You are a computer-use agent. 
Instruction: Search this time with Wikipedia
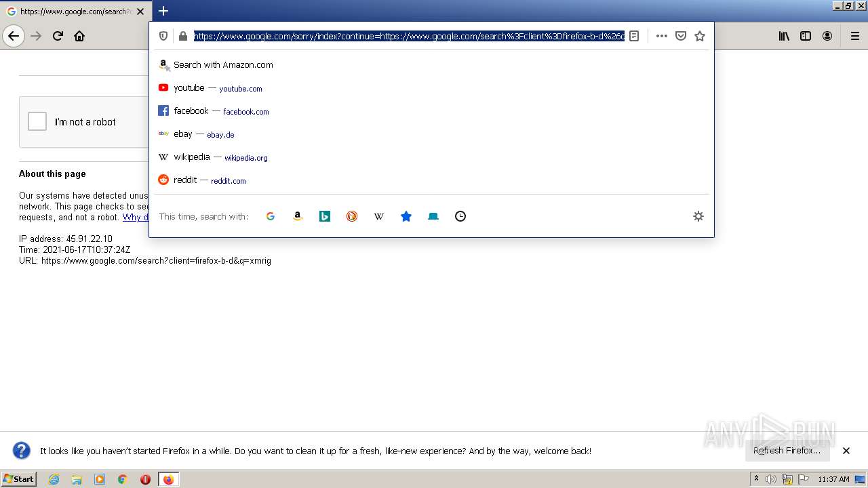click(379, 216)
